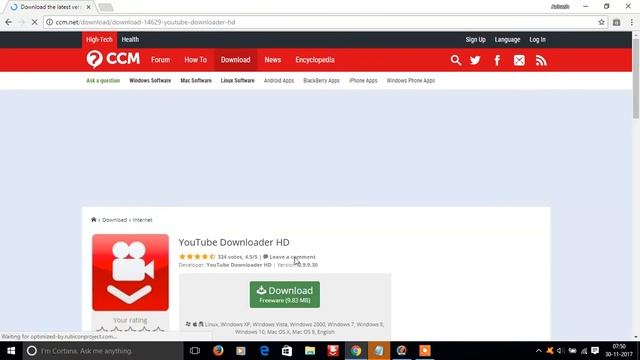
Task: Open the Encyclopedia menu item
Action: 315,60
